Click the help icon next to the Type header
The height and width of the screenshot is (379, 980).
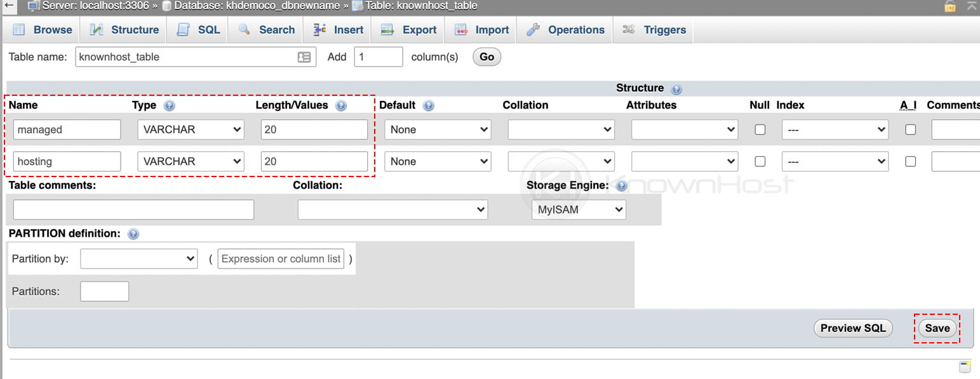click(168, 105)
